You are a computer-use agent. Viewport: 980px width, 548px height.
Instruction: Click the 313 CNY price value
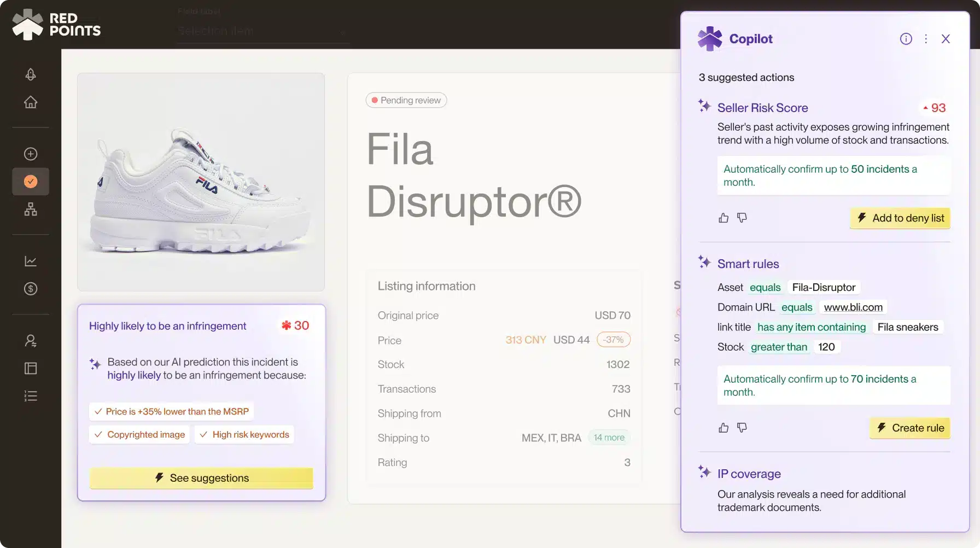click(x=526, y=340)
